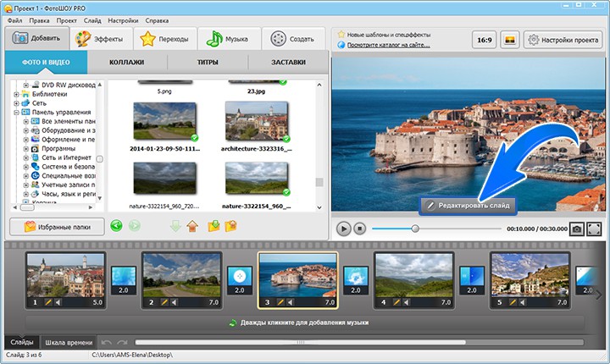
Task: Open the Добавить tab
Action: tap(37, 38)
